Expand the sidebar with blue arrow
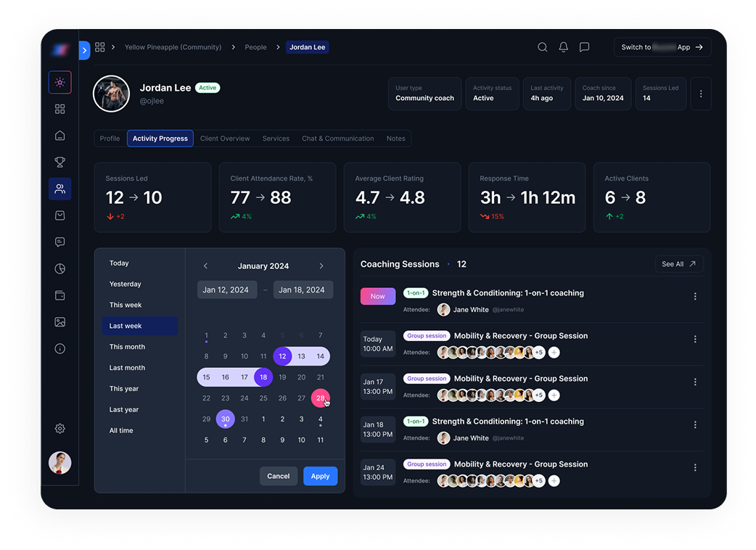The width and height of the screenshot is (756, 550). [84, 50]
